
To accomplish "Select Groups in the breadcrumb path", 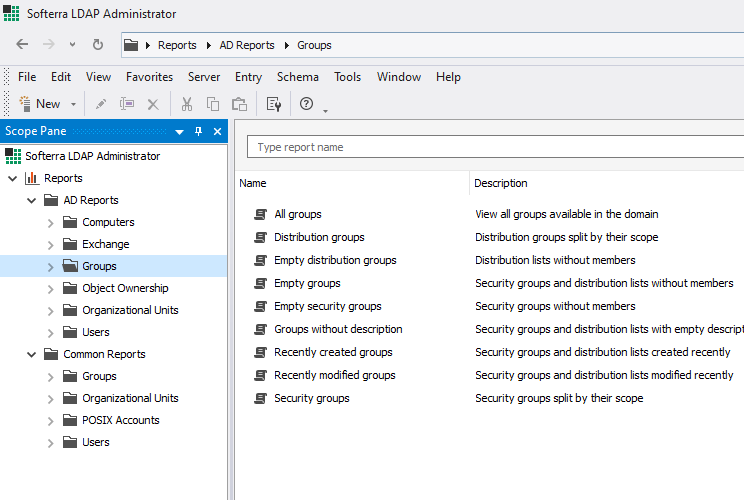I will (x=314, y=45).
